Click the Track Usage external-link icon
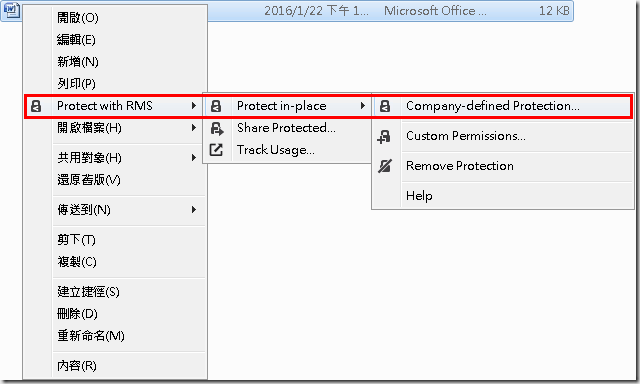This screenshot has height=384, width=640. [x=216, y=150]
